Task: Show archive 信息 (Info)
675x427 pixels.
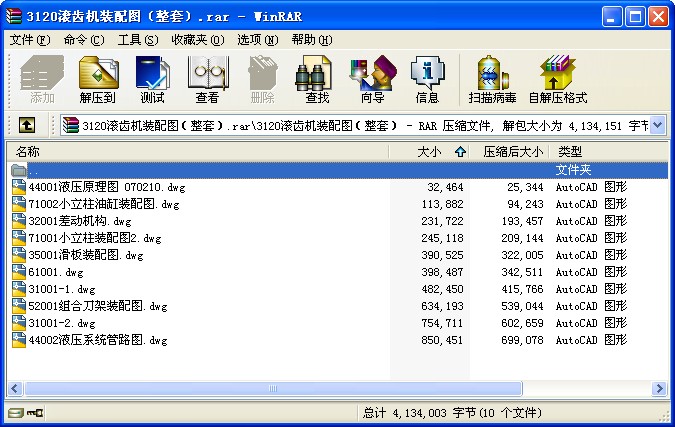Action: coord(427,80)
